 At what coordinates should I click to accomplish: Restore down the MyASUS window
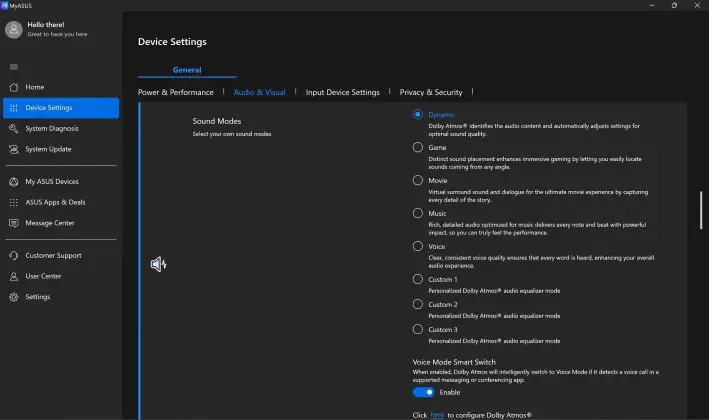pos(674,5)
